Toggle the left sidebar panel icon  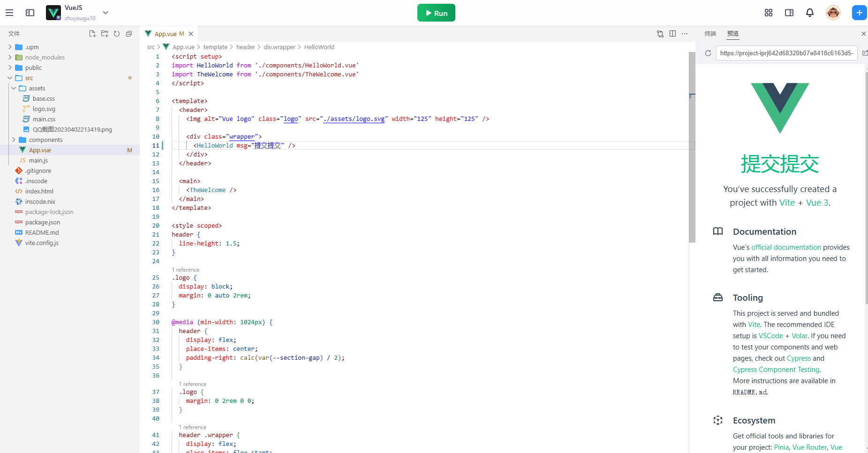30,13
